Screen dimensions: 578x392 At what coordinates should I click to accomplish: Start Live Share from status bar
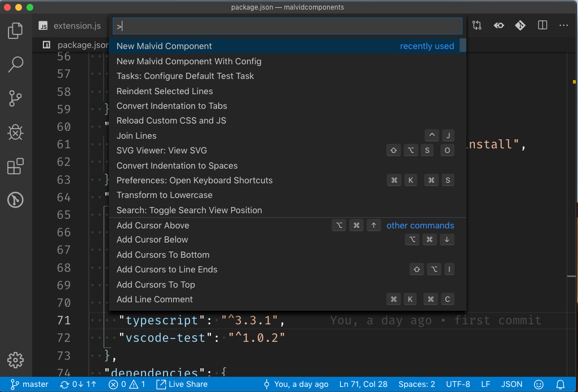point(182,384)
